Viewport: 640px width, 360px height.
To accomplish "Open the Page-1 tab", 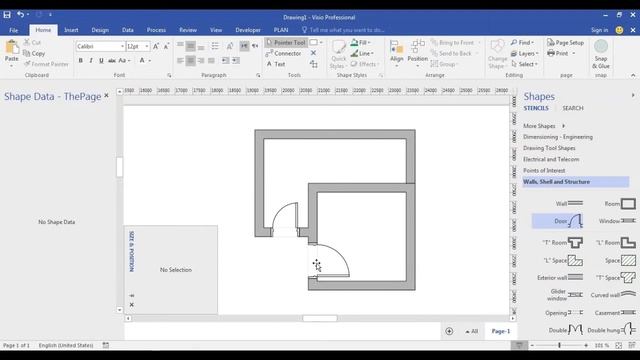I will click(x=501, y=331).
